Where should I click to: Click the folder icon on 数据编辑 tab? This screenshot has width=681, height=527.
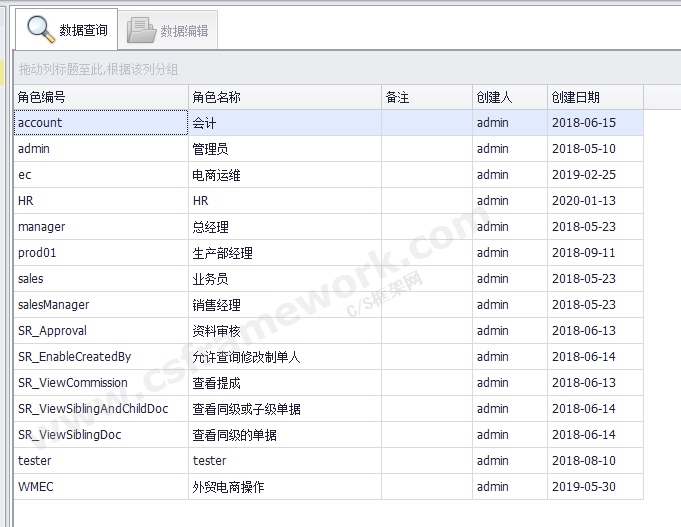[141, 30]
